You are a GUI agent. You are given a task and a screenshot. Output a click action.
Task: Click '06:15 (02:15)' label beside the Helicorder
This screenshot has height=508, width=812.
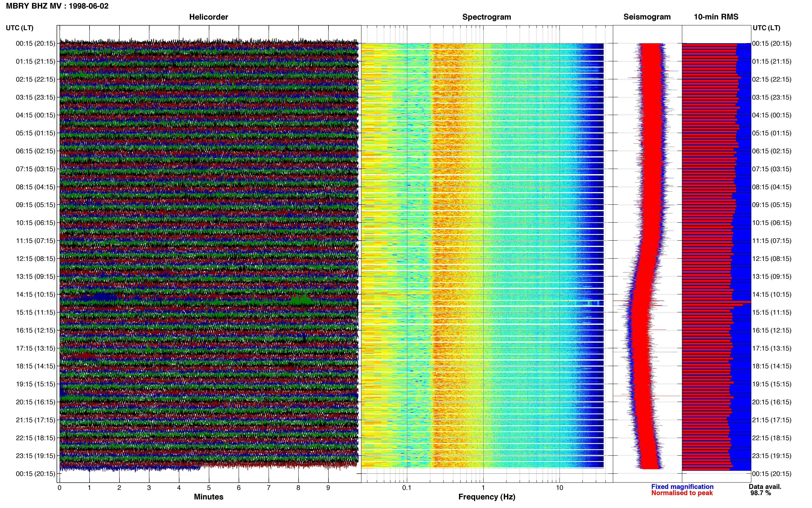coord(36,151)
